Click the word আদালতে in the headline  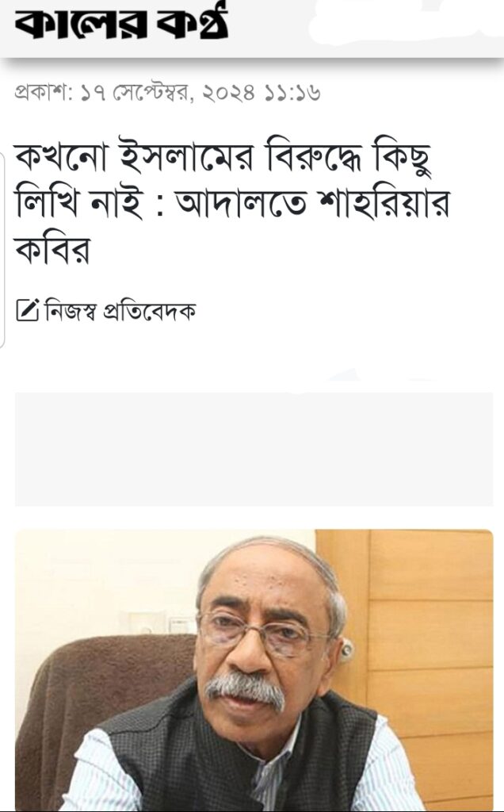click(241, 204)
